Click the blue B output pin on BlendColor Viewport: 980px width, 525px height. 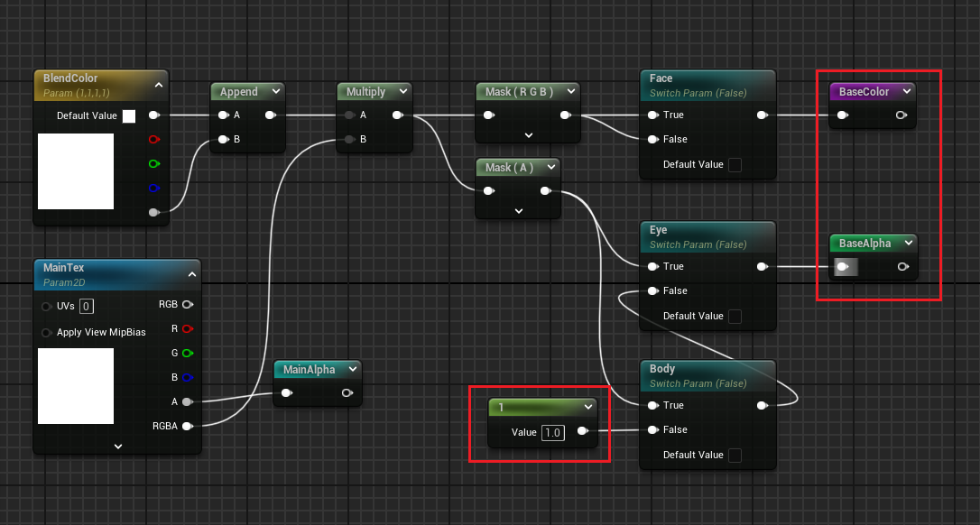pos(153,189)
